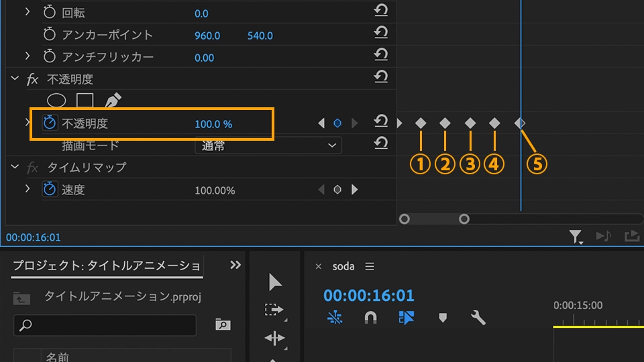Image resolution: width=644 pixels, height=362 pixels.
Task: Toggle the 不透明度 animation stopwatch
Action: point(50,123)
